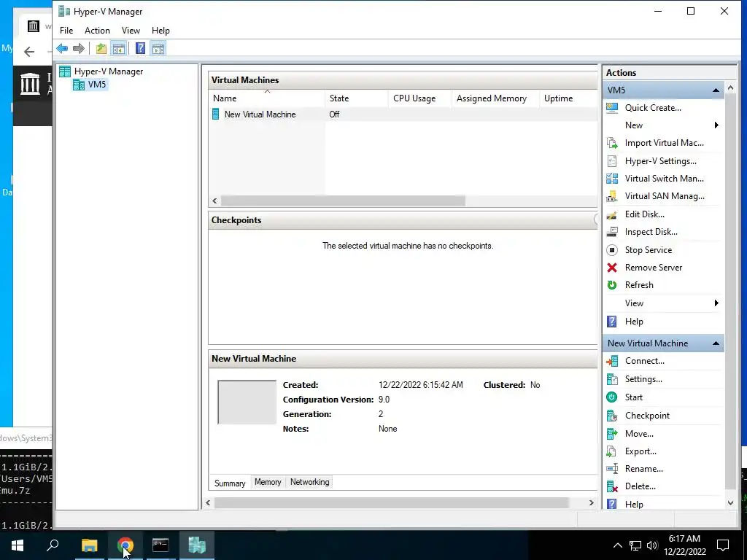The height and width of the screenshot is (560, 747).
Task: Click the Delete icon in Actions
Action: pos(612,486)
